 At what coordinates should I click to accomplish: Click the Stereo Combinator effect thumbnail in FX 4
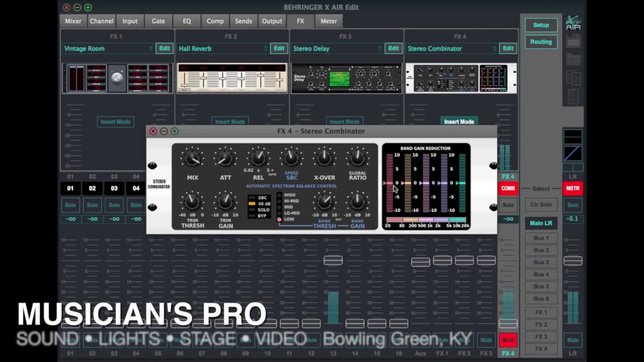click(461, 78)
